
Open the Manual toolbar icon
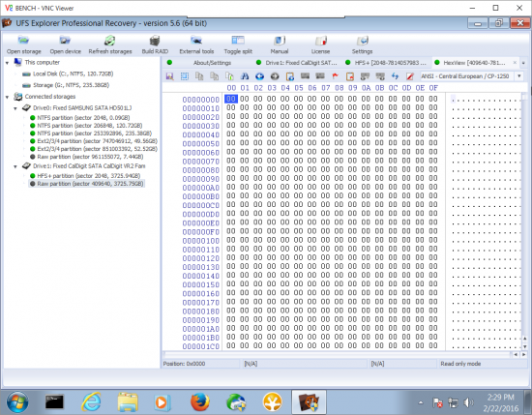tap(280, 44)
